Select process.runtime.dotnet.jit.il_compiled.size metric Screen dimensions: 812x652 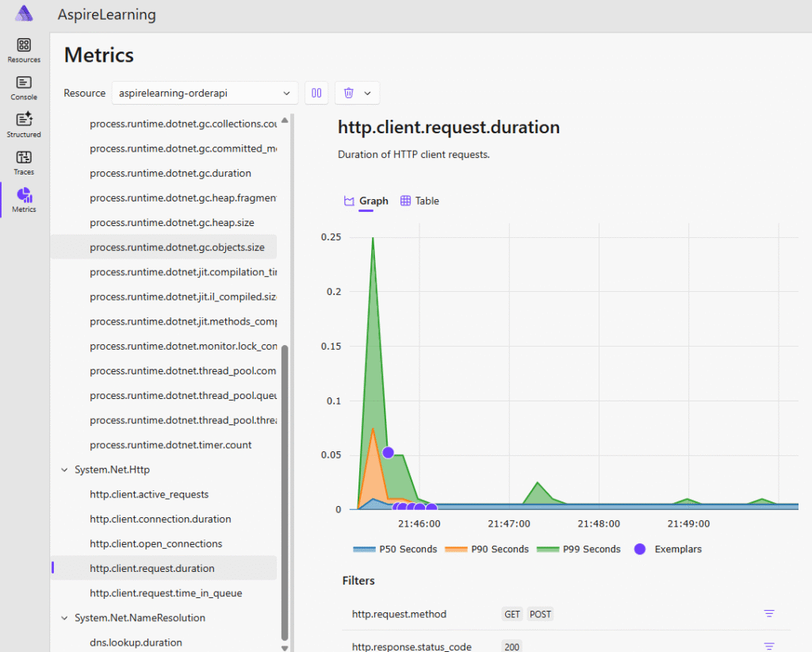coord(183,297)
